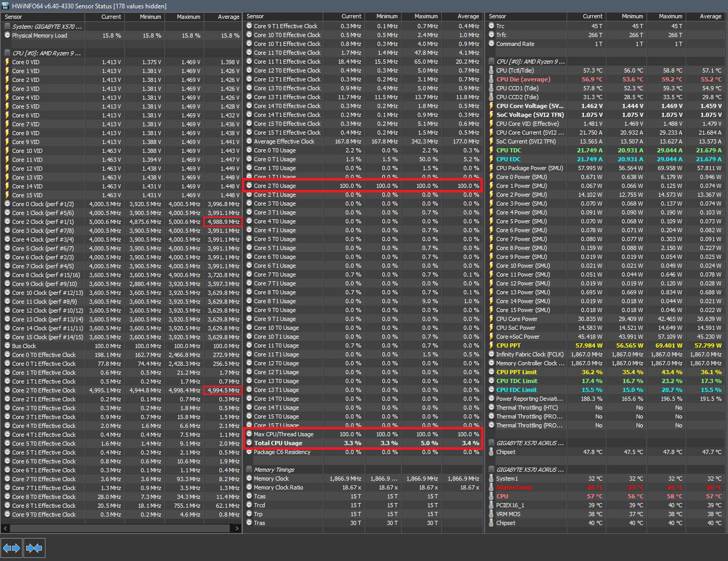Select the Power Reporting Deviation row
Image resolution: width=728 pixels, height=561 pixels.
(606, 399)
